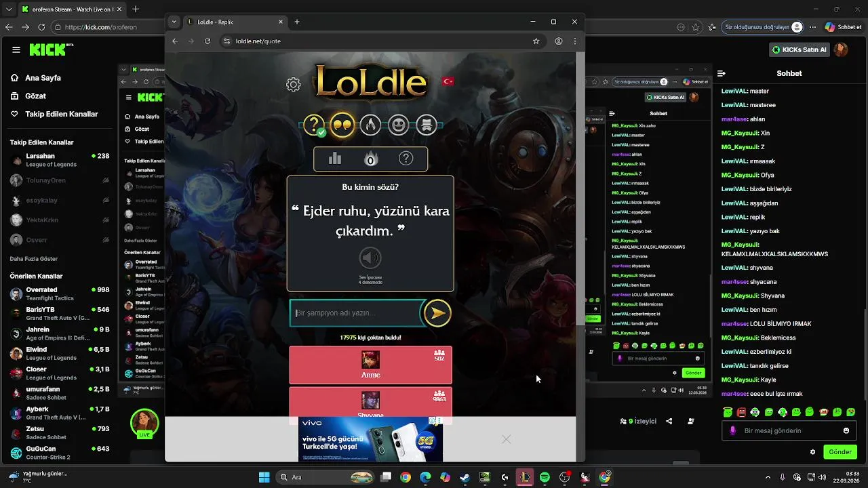Open Overrated Teamfight Tactics channel

click(60, 293)
